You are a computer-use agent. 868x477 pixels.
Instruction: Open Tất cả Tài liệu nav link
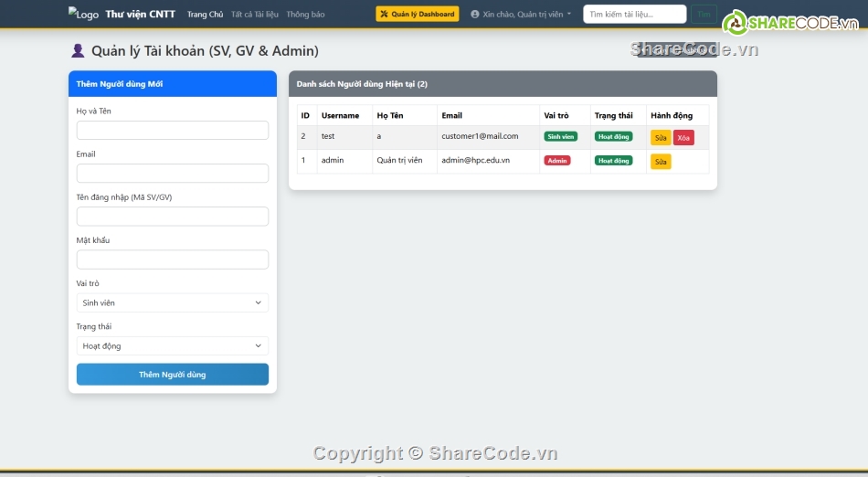click(x=255, y=15)
